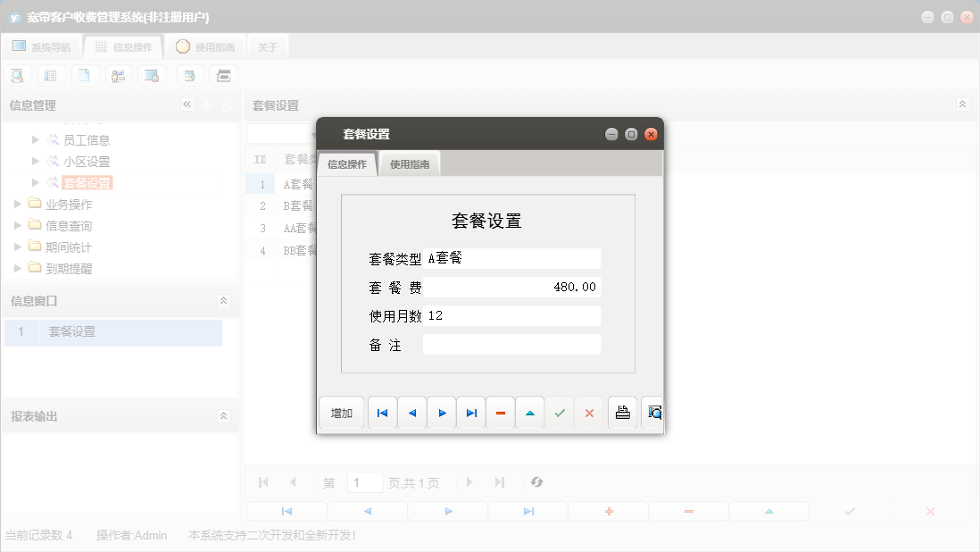Screen dimensions: 980x552
Task: Cancel edits with the red X icon
Action: click(589, 412)
